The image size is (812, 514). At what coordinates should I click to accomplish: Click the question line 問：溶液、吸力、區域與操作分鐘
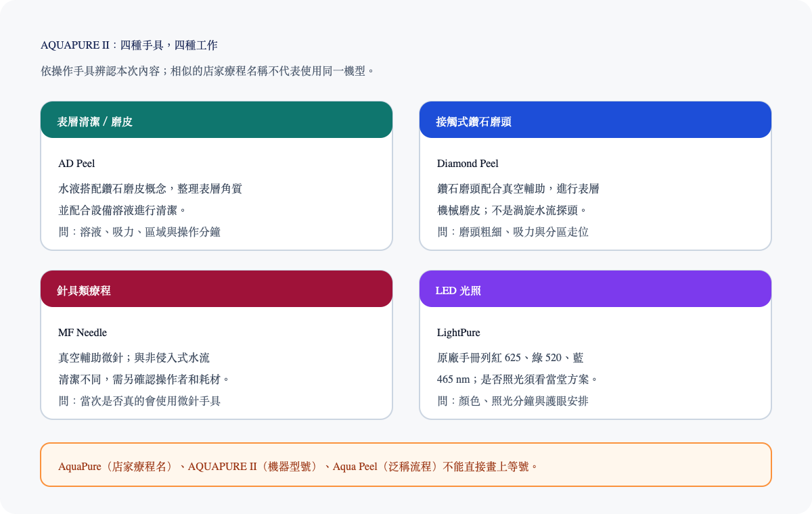tap(139, 232)
